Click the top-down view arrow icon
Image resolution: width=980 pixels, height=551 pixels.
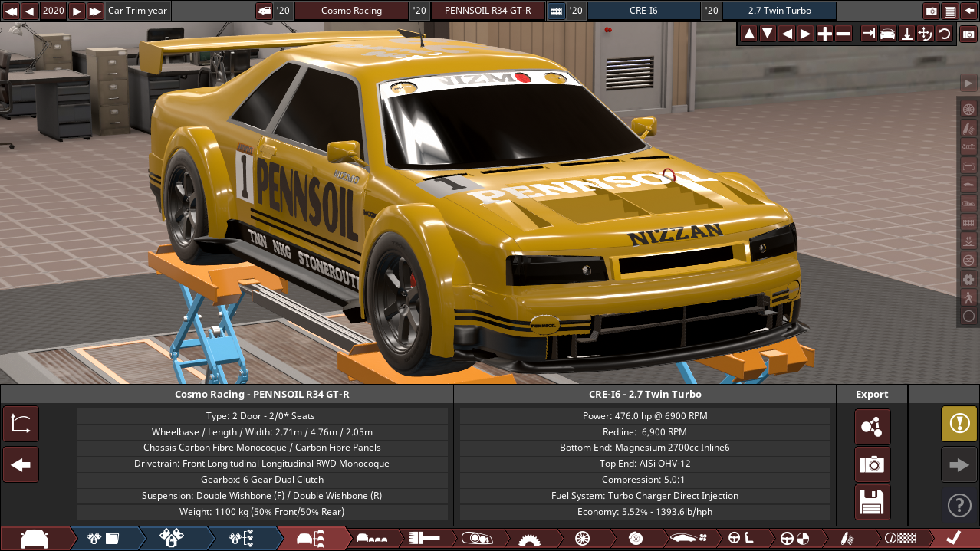(x=907, y=34)
